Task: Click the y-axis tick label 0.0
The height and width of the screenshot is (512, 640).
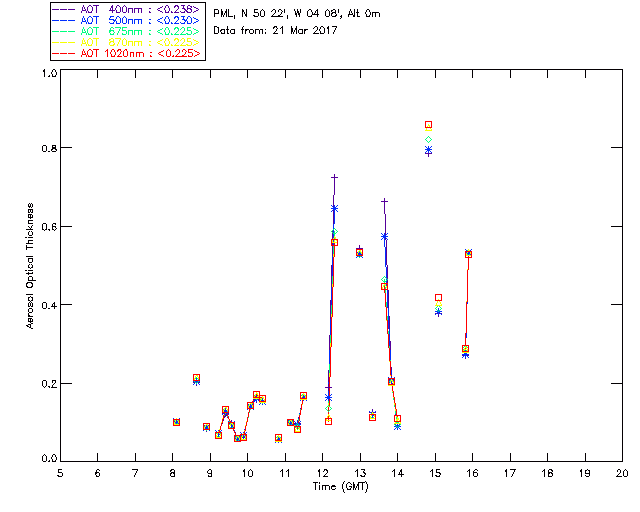Action: click(x=49, y=459)
